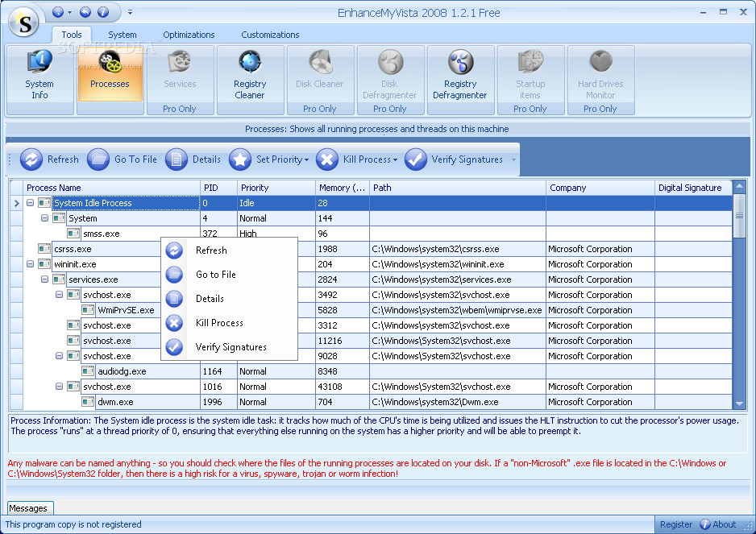The width and height of the screenshot is (756, 534).
Task: Choose Verify Signatures in context menu
Action: pyautogui.click(x=229, y=347)
